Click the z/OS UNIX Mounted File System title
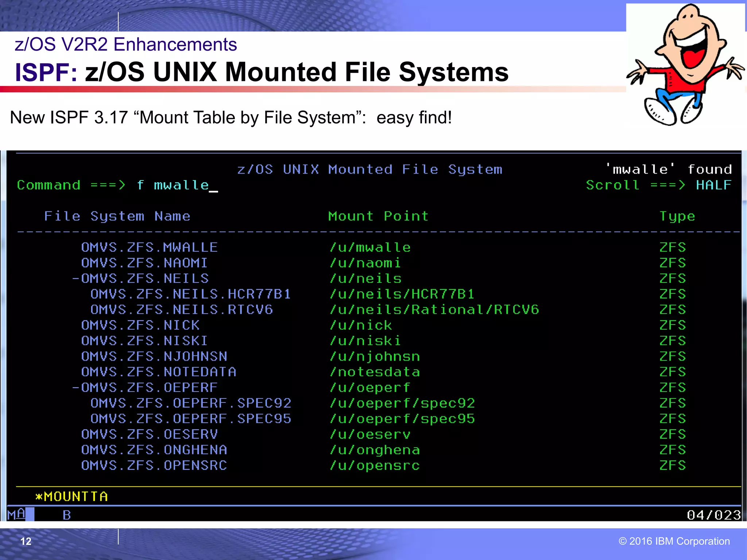The image size is (747, 560). click(369, 170)
